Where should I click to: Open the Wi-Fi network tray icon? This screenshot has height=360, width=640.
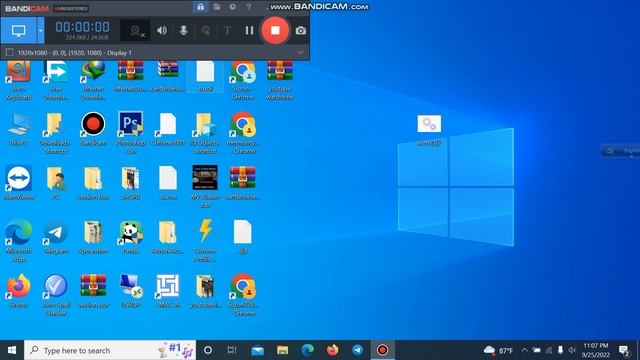(549, 350)
